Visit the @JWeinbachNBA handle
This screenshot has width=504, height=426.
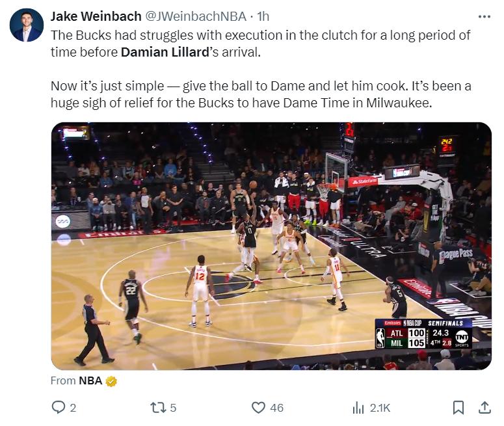[196, 16]
